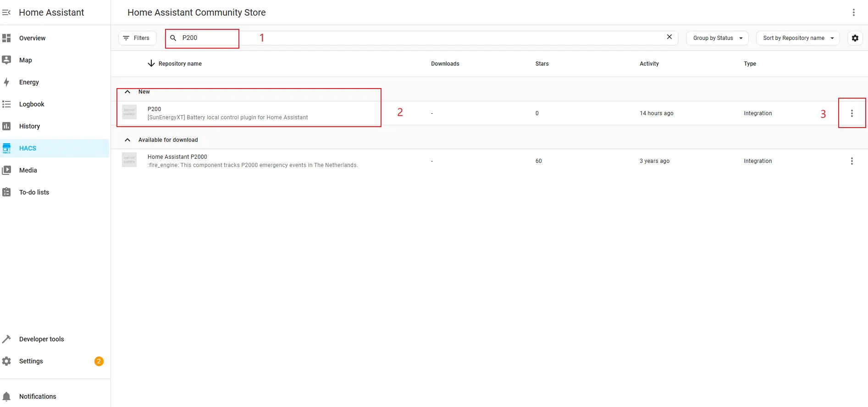Clear the search field with X
Image resolution: width=868 pixels, height=407 pixels.
click(x=669, y=37)
